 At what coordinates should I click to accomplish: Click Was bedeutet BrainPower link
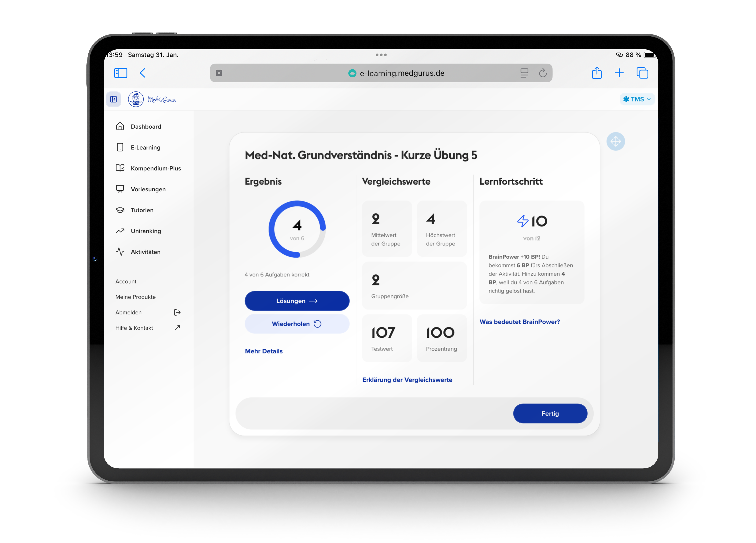[x=519, y=322]
